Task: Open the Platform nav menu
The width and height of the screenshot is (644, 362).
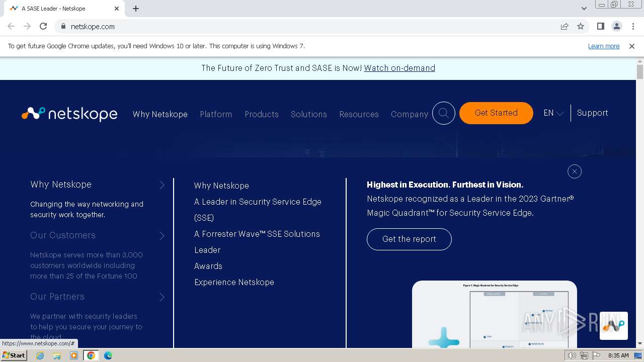Action: [216, 114]
